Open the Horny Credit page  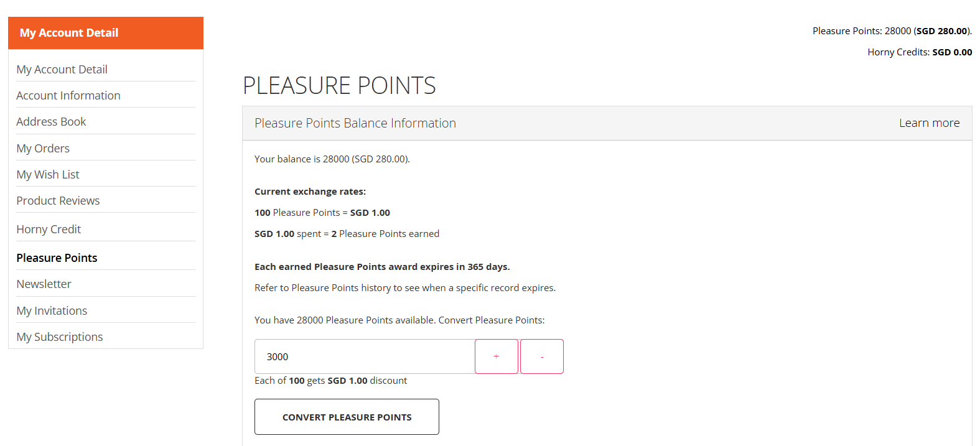point(49,230)
